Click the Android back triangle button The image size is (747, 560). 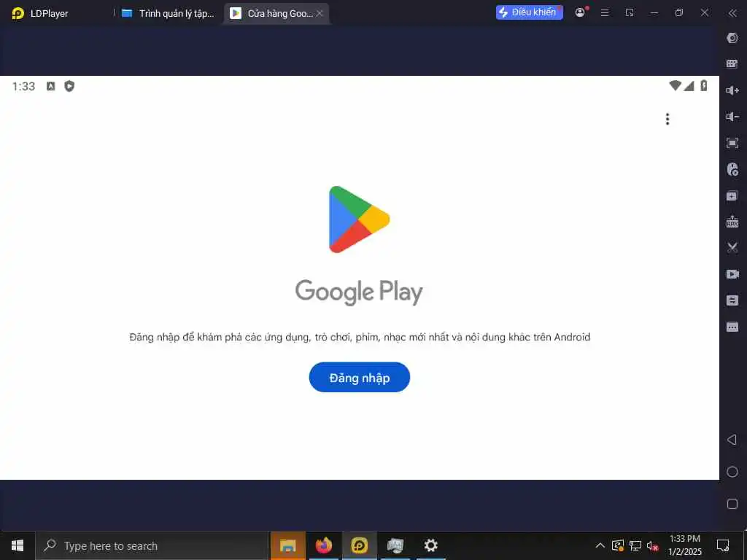(x=732, y=440)
